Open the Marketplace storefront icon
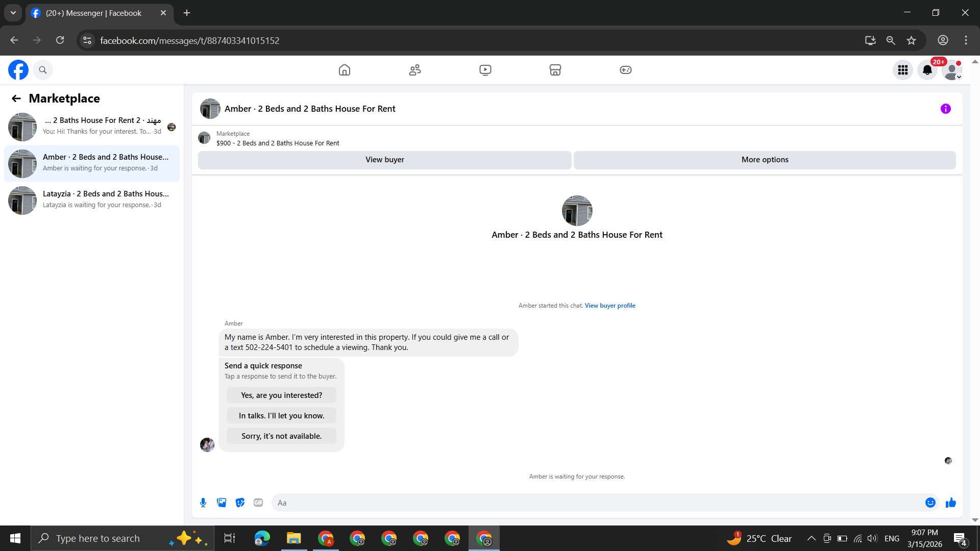 click(555, 70)
